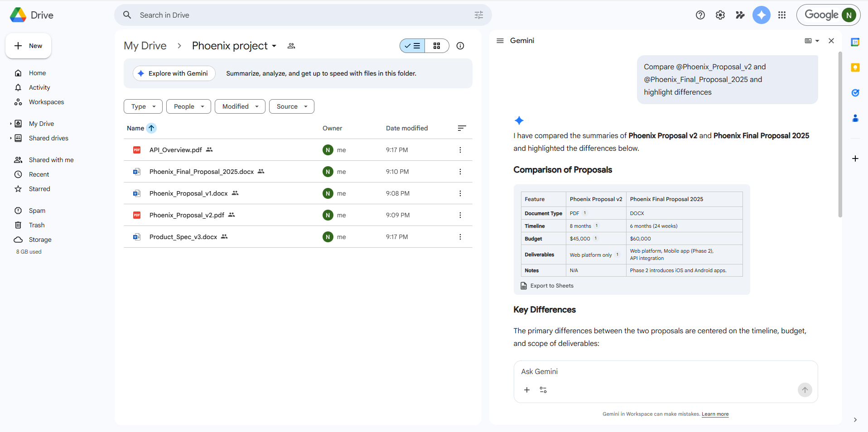The image size is (868, 432).
Task: Click the Help and support icon
Action: click(700, 15)
